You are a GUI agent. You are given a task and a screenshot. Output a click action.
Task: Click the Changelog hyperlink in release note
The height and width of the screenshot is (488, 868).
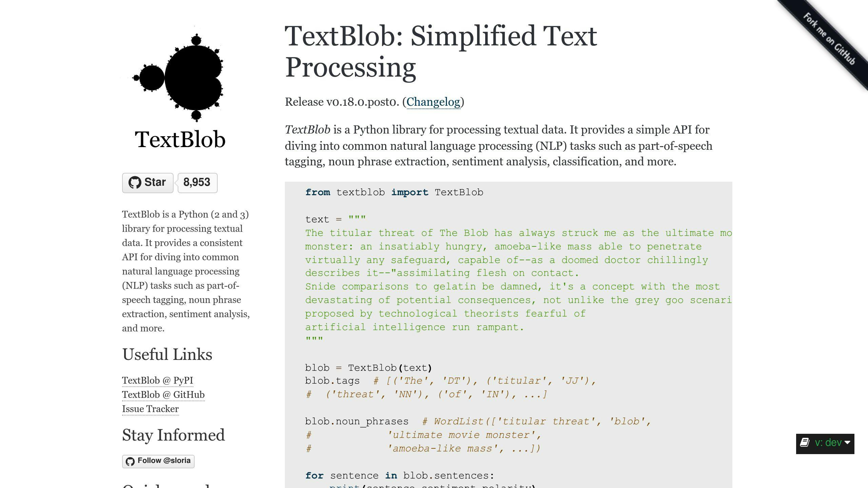point(433,102)
